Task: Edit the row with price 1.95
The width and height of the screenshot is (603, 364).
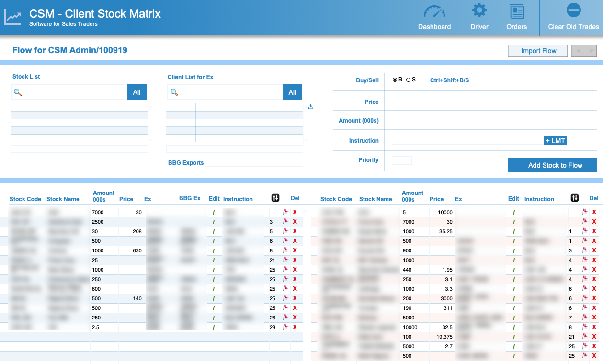Action: click(513, 270)
